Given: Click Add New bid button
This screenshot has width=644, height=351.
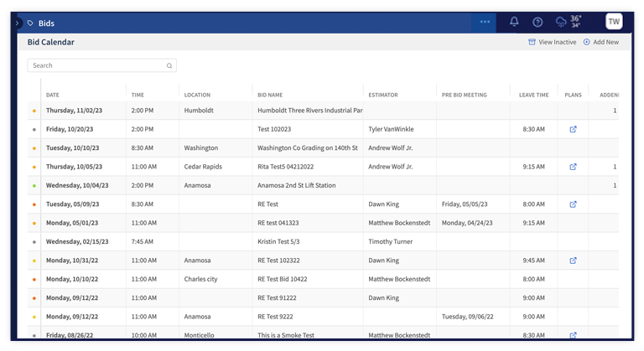Looking at the screenshot, I should 600,42.
